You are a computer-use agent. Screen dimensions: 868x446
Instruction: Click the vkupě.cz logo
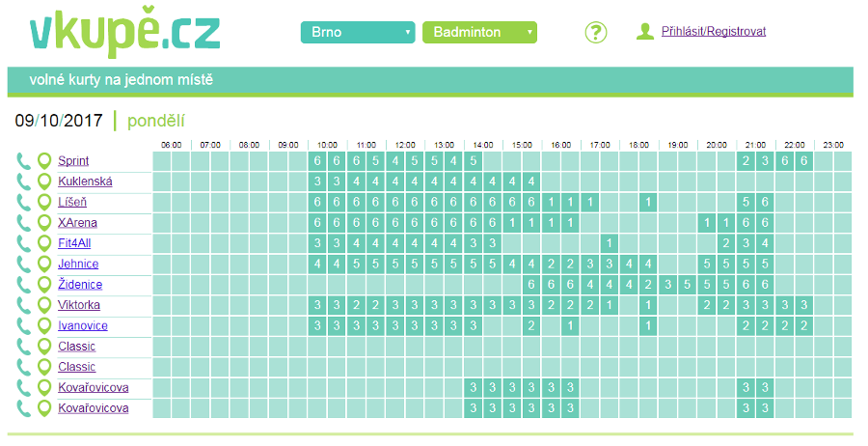point(125,33)
